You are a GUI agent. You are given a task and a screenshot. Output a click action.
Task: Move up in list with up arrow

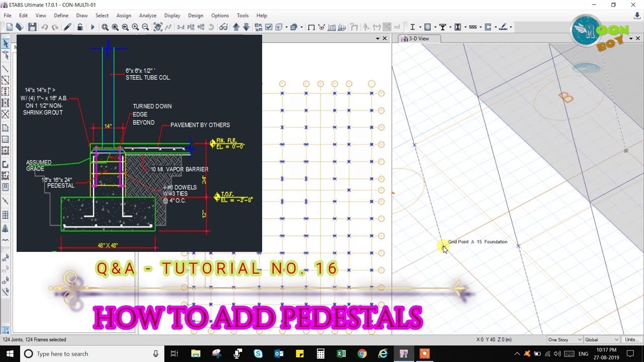tap(236, 27)
